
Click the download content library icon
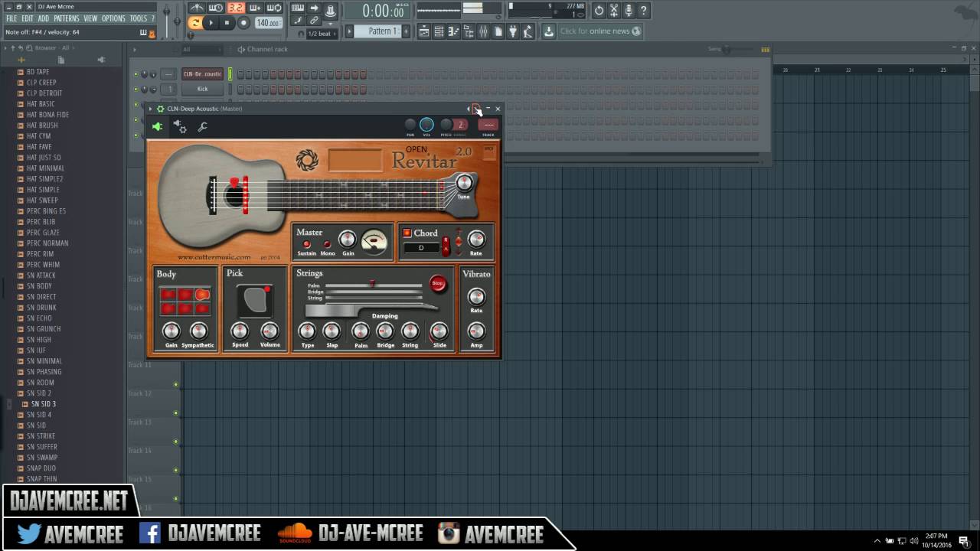pos(549,31)
